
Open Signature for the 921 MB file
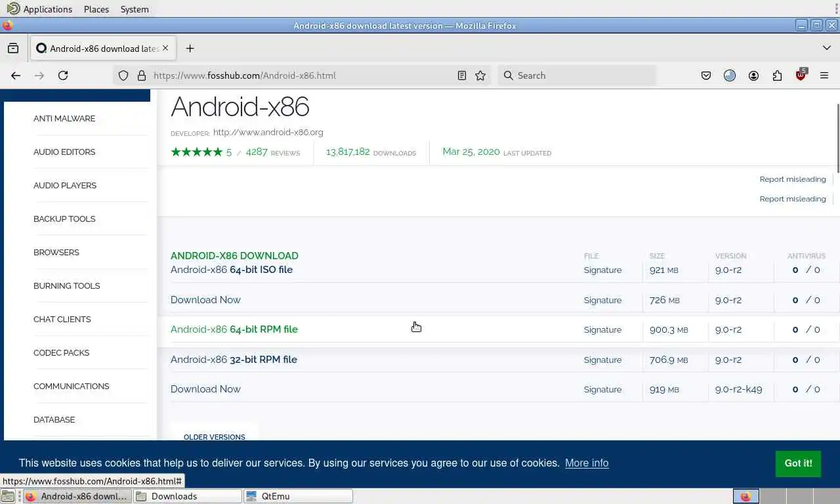[x=602, y=270]
